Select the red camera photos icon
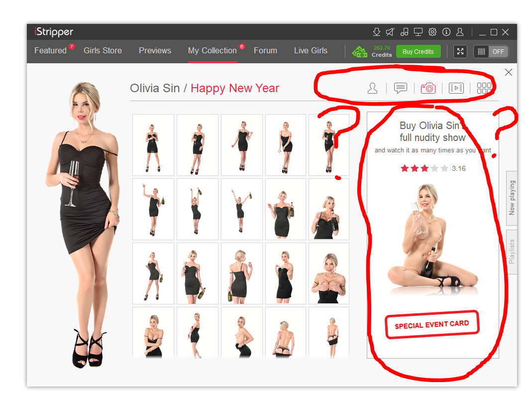Image resolution: width=532 pixels, height=410 pixels. coord(428,88)
